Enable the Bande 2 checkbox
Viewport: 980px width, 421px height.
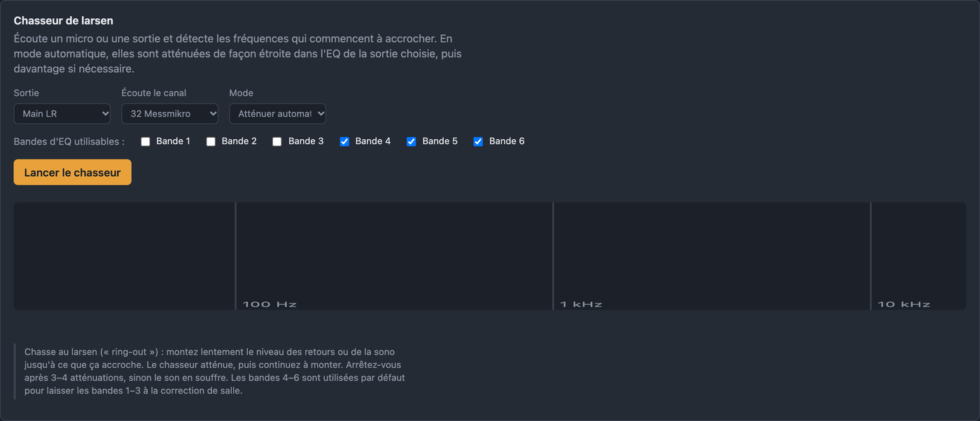(x=211, y=141)
